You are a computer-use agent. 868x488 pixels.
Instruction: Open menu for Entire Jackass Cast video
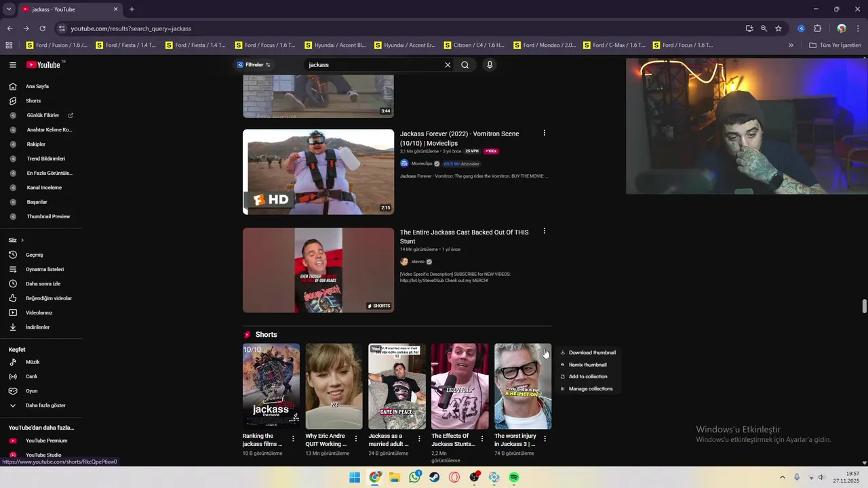coord(544,232)
